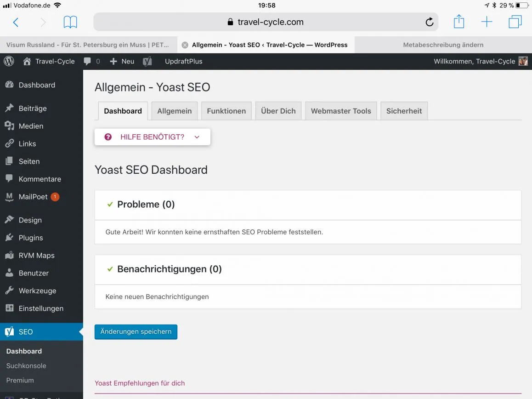This screenshot has width=532, height=399.
Task: Add new Safari tab with plus icon
Action: click(x=487, y=22)
